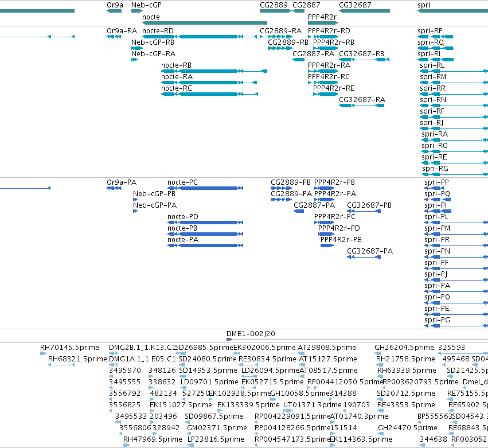Select the nocte-RA transcript label
This screenshot has width=488, height=448.
click(x=177, y=77)
